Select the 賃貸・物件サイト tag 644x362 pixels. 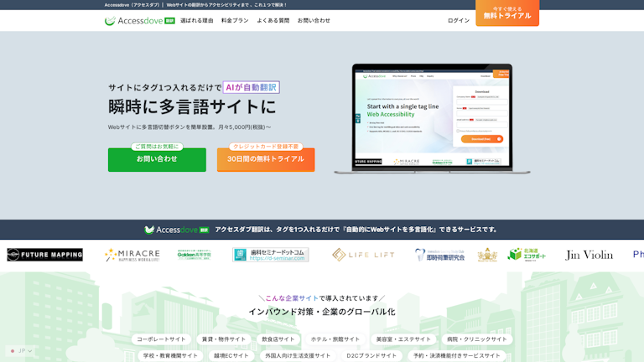pyautogui.click(x=223, y=339)
